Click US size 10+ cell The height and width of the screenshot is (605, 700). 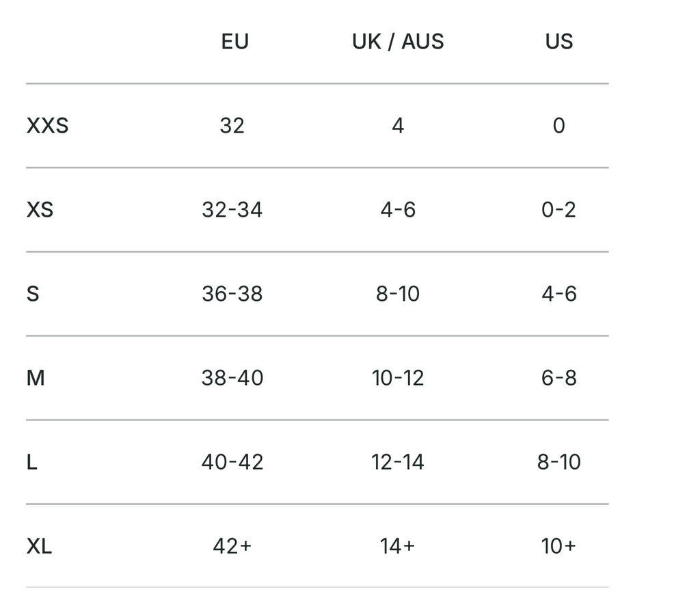pyautogui.click(x=558, y=546)
